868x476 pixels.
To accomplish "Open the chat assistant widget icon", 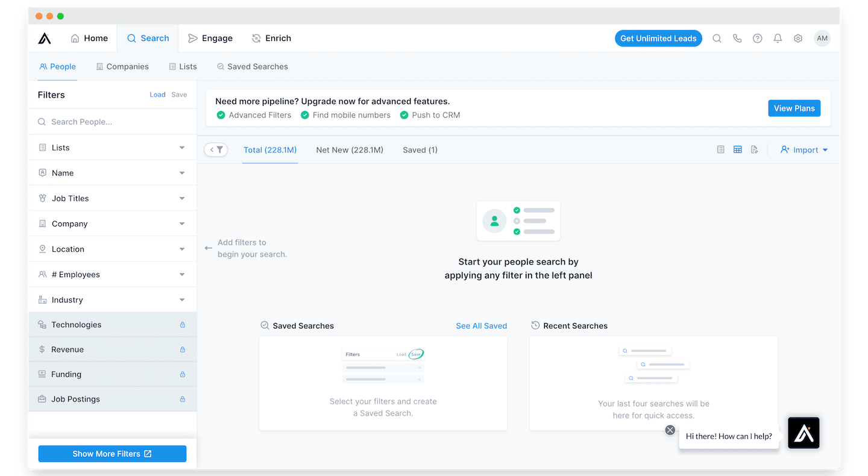I will click(804, 433).
